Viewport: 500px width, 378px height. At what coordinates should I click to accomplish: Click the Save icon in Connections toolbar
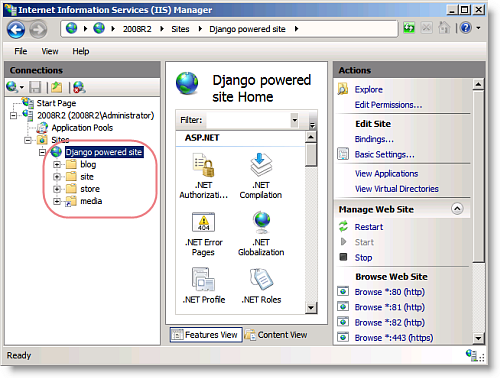click(35, 88)
